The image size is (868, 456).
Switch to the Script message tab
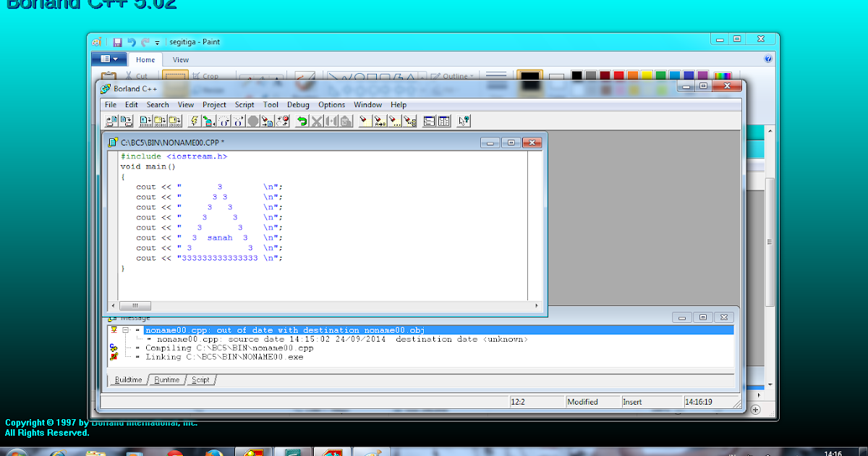tap(201, 379)
